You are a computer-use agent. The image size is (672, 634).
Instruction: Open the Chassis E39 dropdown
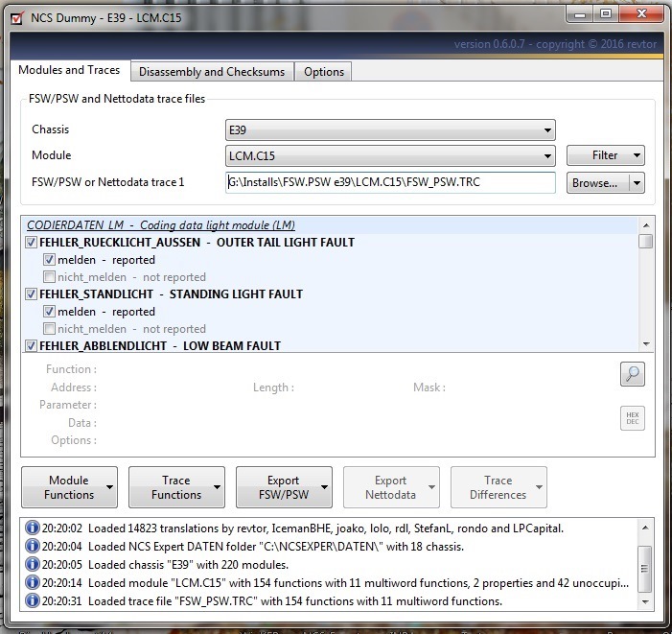(390, 129)
